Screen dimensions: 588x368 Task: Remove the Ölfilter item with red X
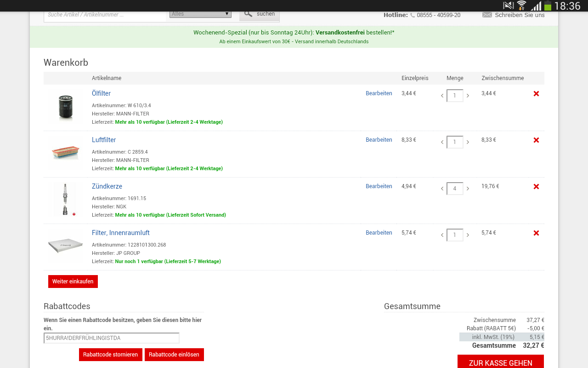[x=536, y=94]
